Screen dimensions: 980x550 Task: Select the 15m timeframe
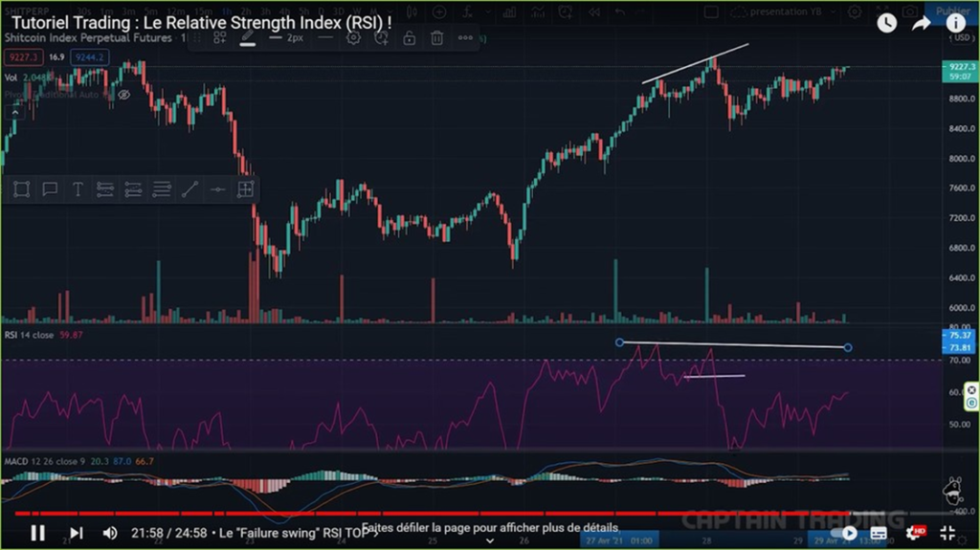(203, 11)
